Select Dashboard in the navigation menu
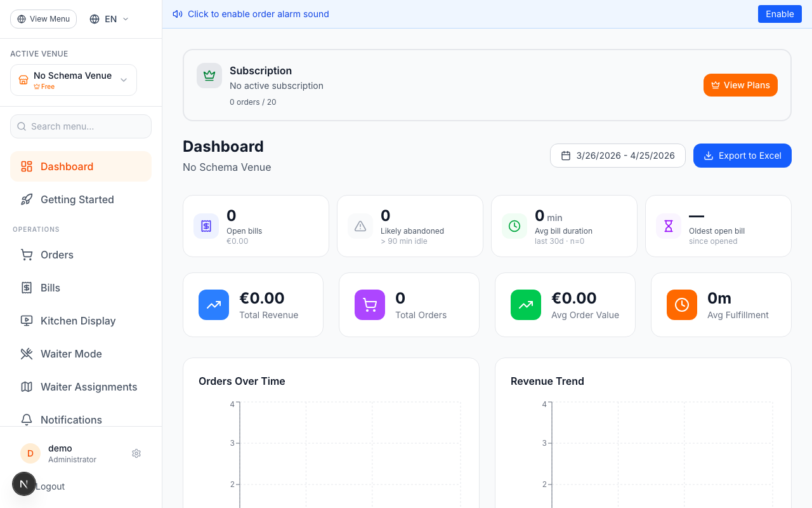812x508 pixels. point(65,166)
